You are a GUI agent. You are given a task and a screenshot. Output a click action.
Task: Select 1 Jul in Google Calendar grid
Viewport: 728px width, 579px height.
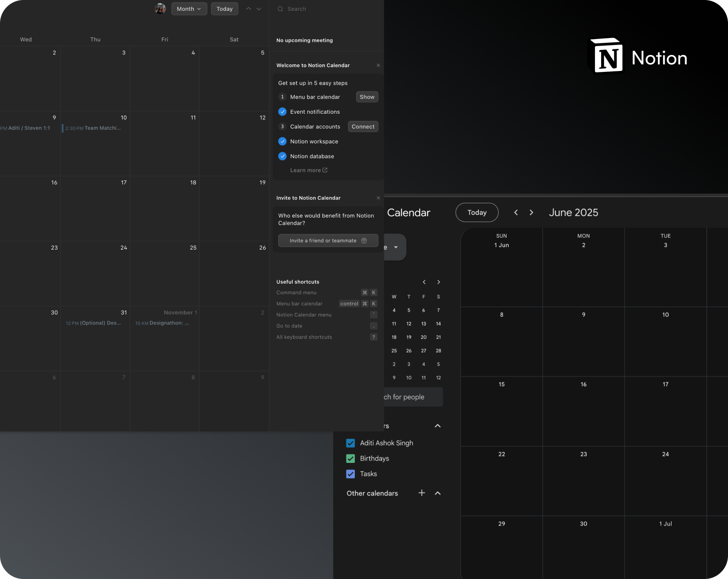(665, 524)
